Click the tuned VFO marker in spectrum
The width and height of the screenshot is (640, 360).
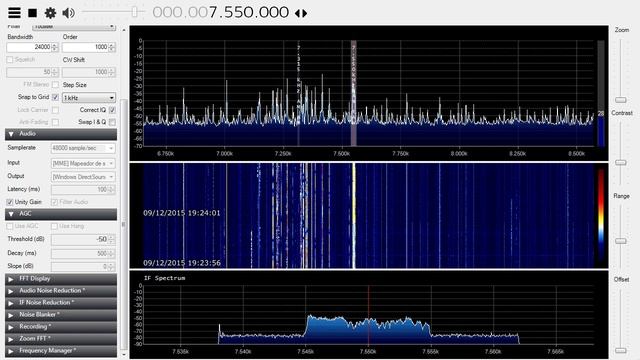(353, 93)
